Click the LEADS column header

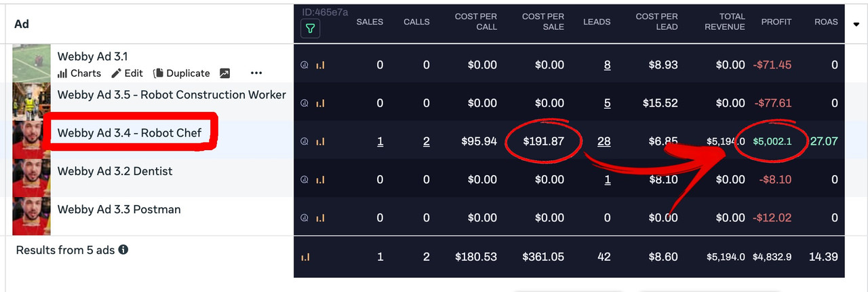click(597, 22)
